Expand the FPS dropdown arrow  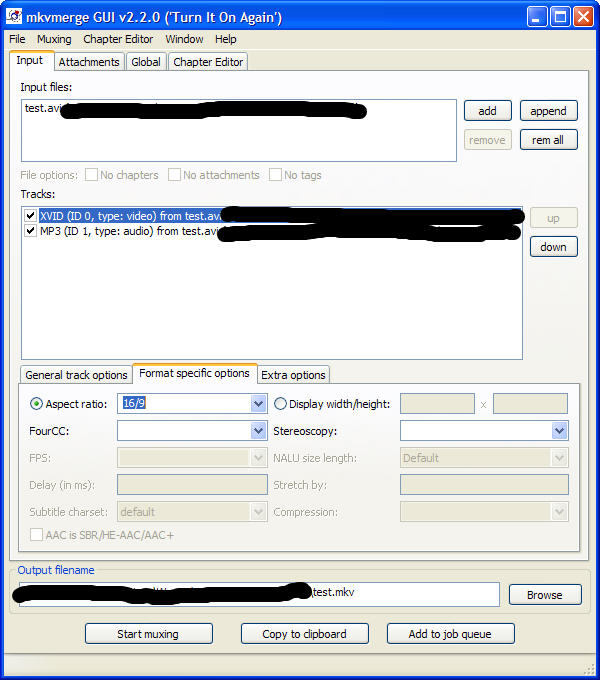point(258,458)
